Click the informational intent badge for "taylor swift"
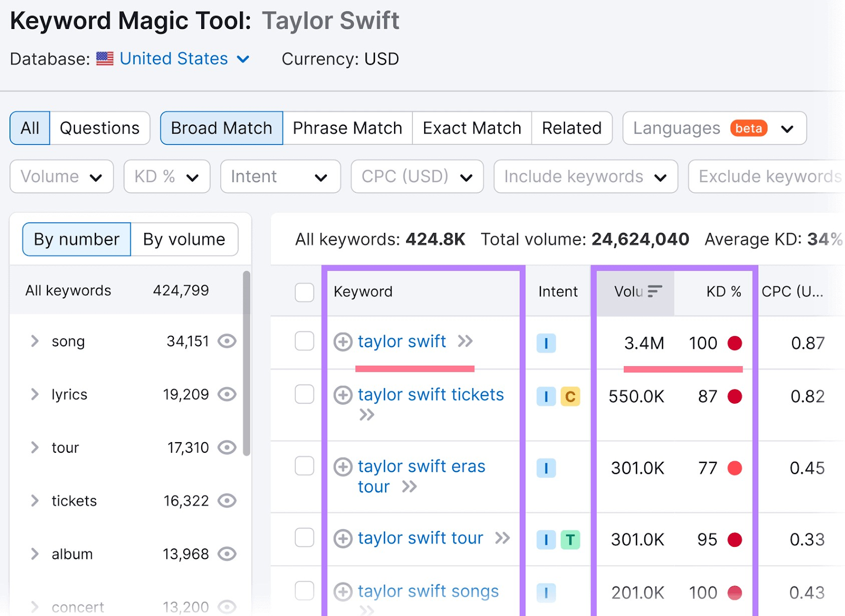The image size is (845, 616). click(547, 343)
